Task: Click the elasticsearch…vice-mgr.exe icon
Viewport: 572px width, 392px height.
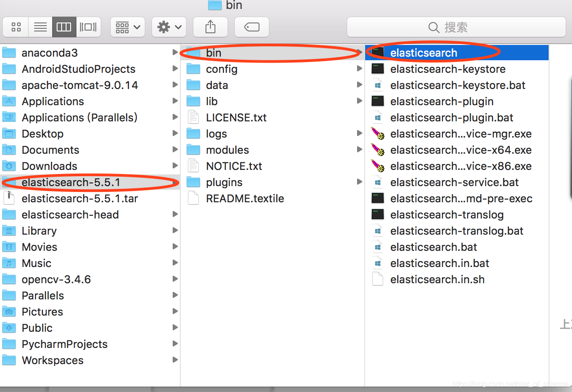Action: click(378, 134)
